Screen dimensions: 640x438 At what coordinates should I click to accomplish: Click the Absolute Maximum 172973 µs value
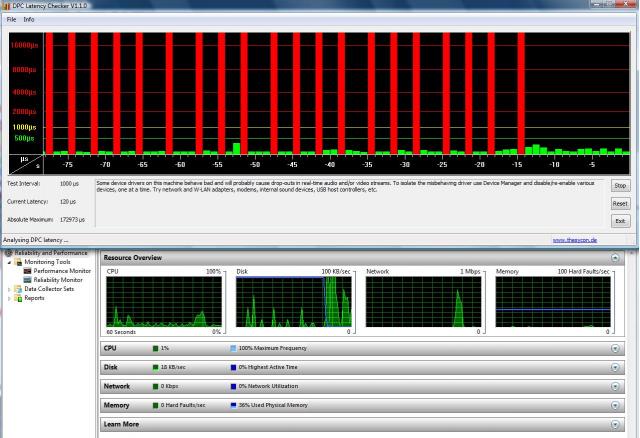tap(72, 220)
